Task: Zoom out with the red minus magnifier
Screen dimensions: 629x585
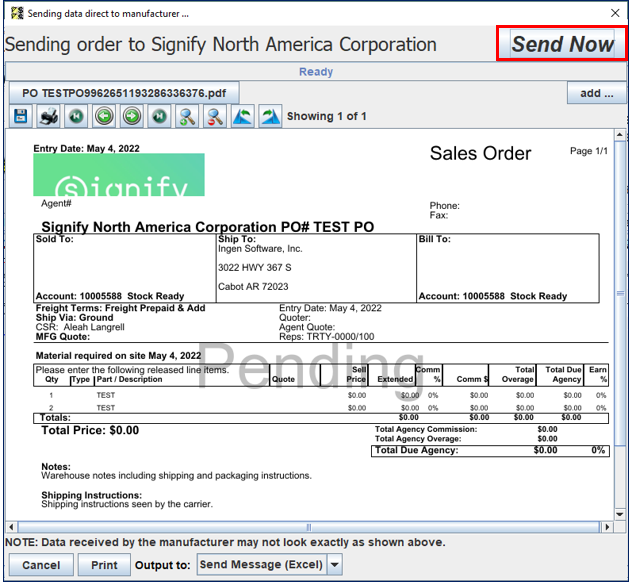Action: tap(215, 116)
